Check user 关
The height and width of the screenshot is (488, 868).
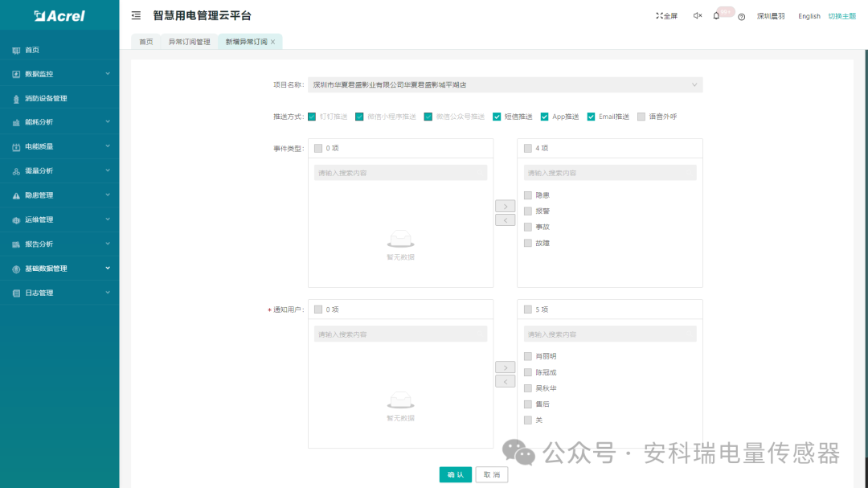coord(527,420)
